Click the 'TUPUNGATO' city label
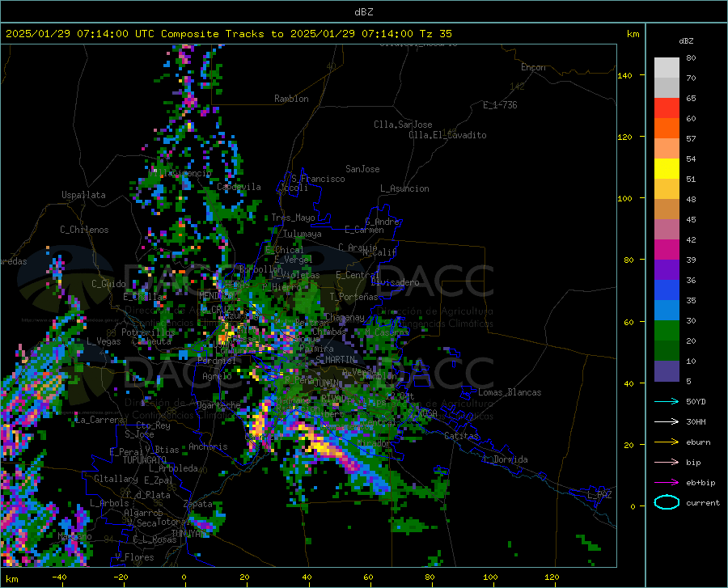 tap(145, 460)
